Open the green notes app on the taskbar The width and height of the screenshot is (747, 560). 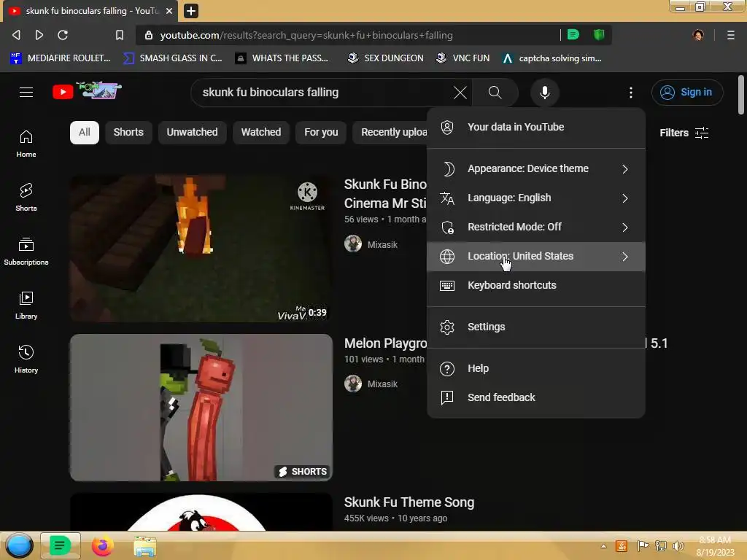click(60, 546)
